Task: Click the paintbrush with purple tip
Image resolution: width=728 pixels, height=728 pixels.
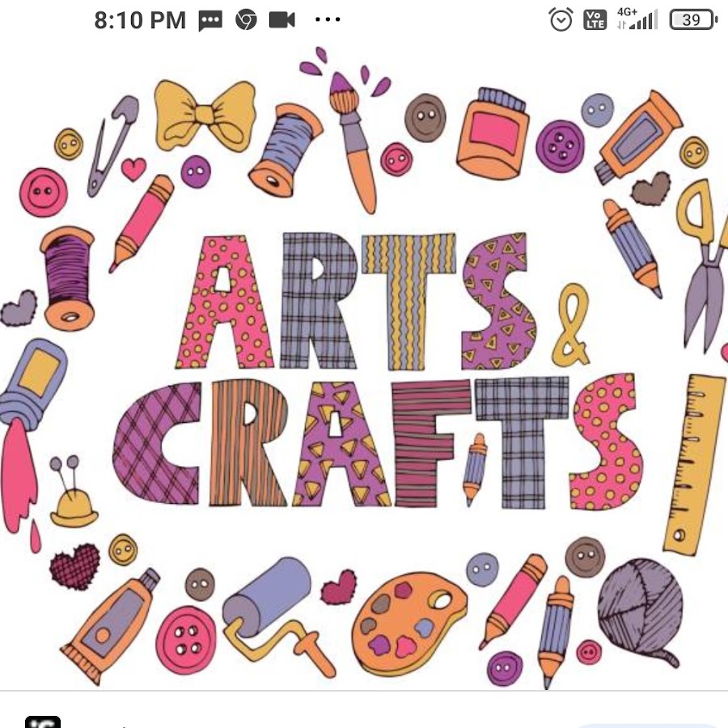Action: (x=354, y=143)
